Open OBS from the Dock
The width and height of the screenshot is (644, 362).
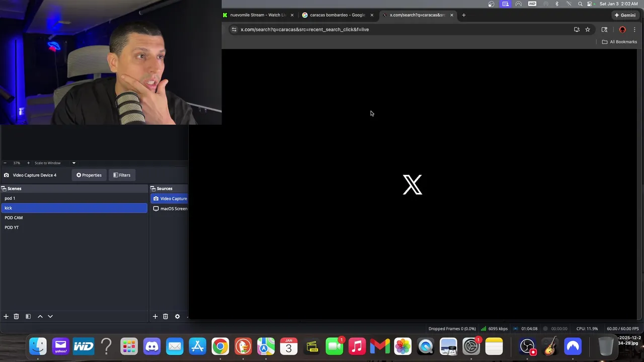click(x=527, y=346)
